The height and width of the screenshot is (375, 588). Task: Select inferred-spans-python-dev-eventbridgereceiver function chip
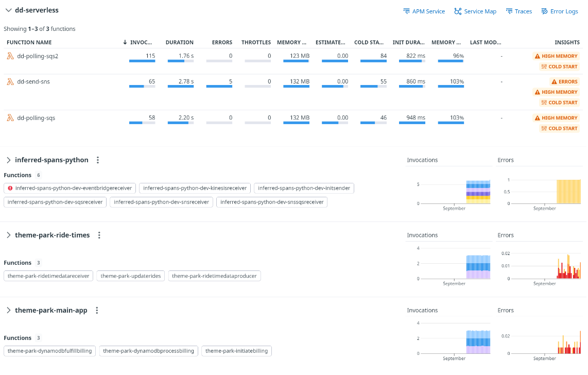click(x=70, y=188)
